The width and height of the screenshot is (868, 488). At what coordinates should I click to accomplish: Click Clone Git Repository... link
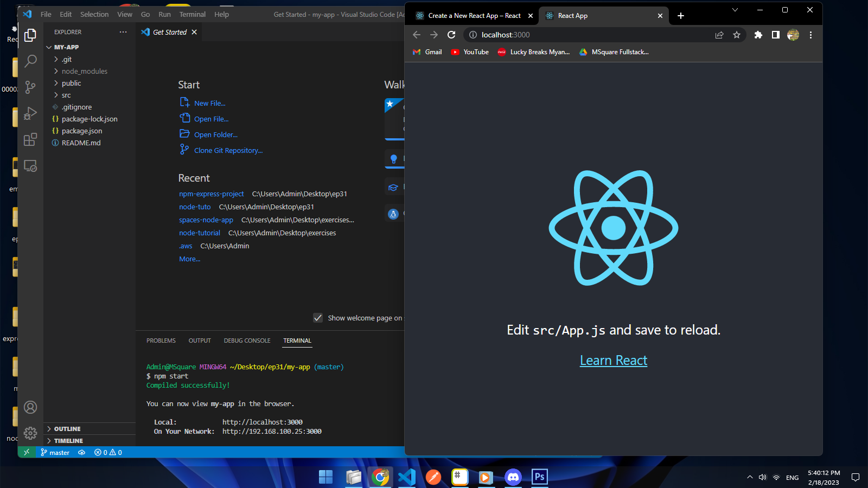click(x=228, y=150)
